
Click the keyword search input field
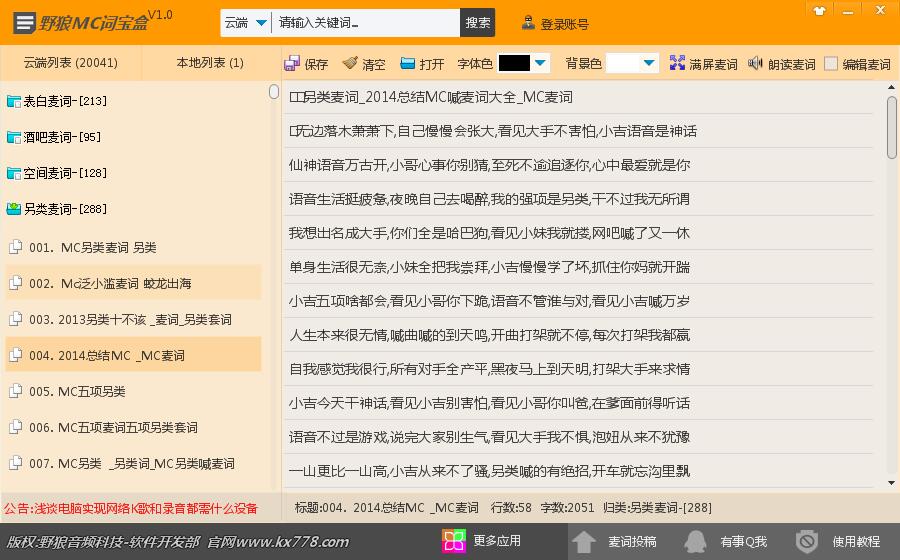pyautogui.click(x=366, y=22)
